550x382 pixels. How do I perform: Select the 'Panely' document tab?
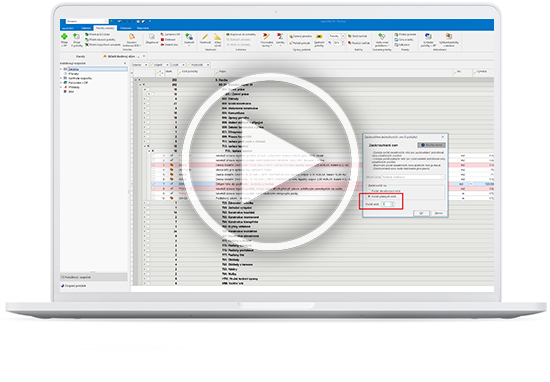(80, 56)
